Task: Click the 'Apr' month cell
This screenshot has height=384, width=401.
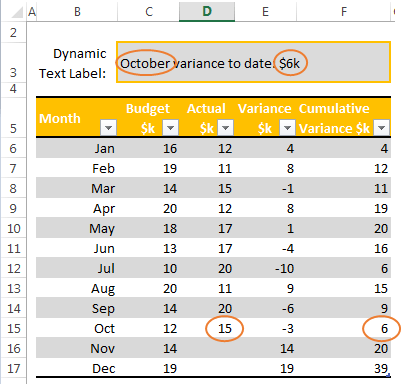Action: [77, 208]
